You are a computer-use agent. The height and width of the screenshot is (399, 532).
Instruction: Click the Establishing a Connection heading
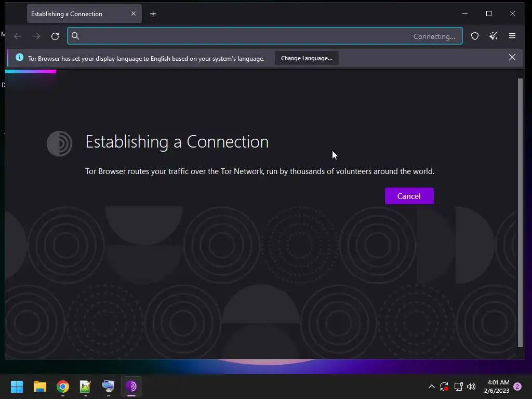tap(177, 142)
